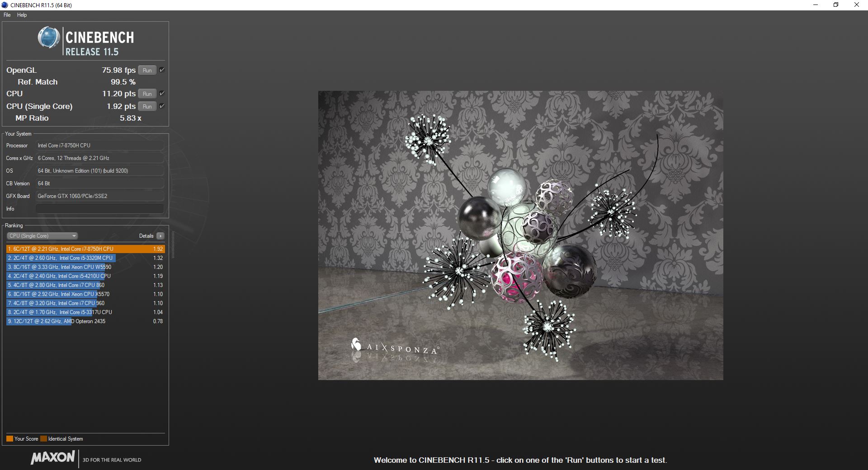Click the CPU score value 11.20 pts
868x470 pixels.
click(x=118, y=94)
